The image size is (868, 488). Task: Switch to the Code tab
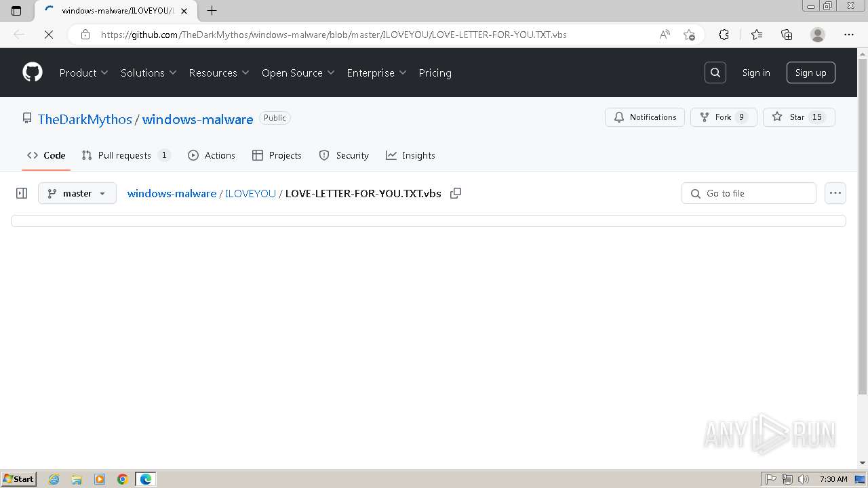[x=46, y=155]
